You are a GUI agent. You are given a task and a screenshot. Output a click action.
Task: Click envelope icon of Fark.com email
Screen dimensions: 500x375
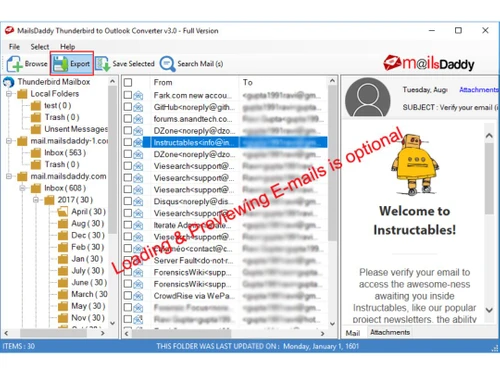[138, 96]
